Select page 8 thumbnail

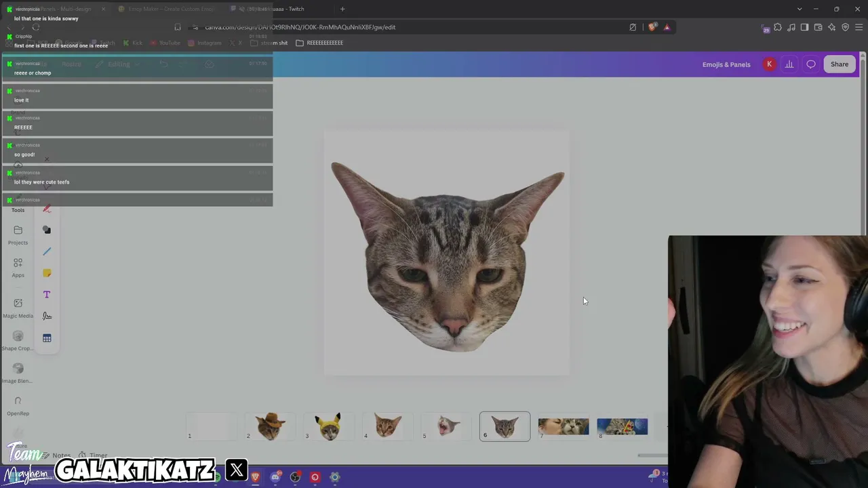[x=623, y=426]
